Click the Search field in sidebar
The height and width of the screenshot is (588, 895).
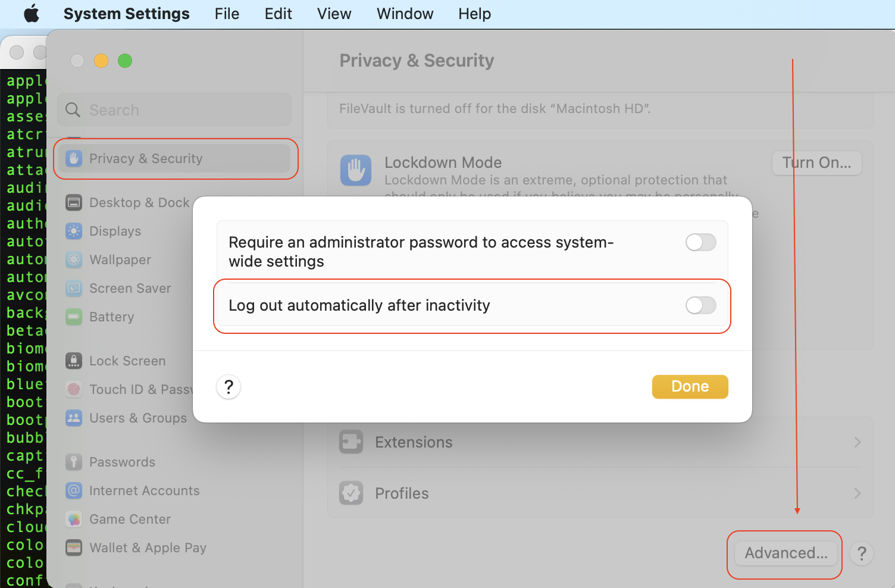coord(174,110)
